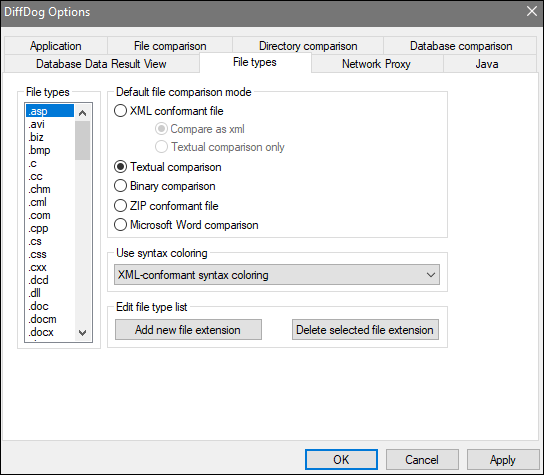
Task: Click the file types scrollbar thumb
Action: point(83,141)
